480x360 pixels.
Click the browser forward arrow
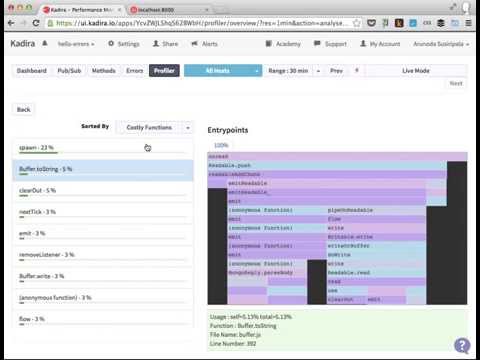(x=23, y=23)
